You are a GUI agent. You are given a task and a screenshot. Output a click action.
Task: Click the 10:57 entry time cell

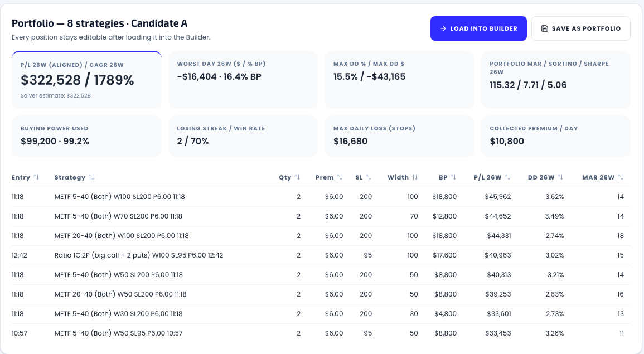click(20, 333)
